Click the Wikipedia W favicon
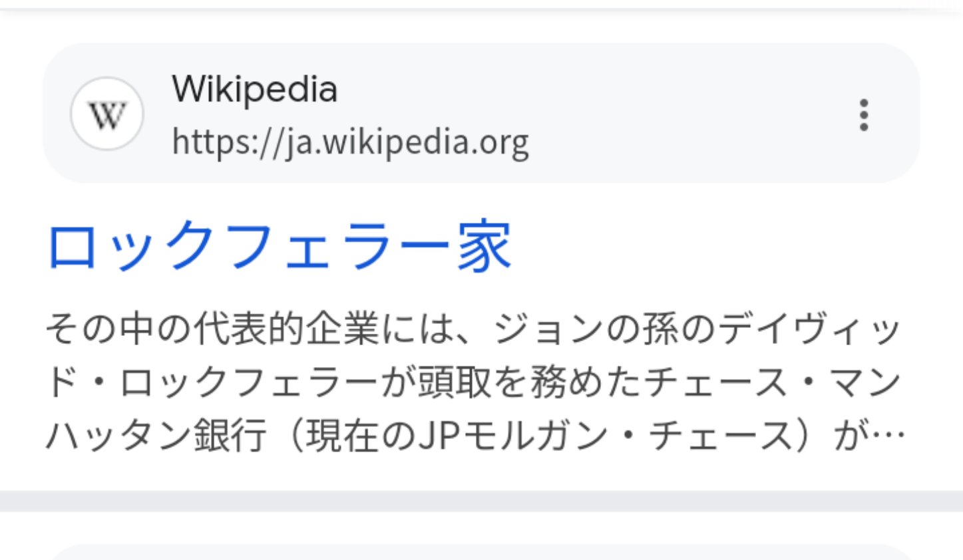The width and height of the screenshot is (963, 560). click(106, 114)
